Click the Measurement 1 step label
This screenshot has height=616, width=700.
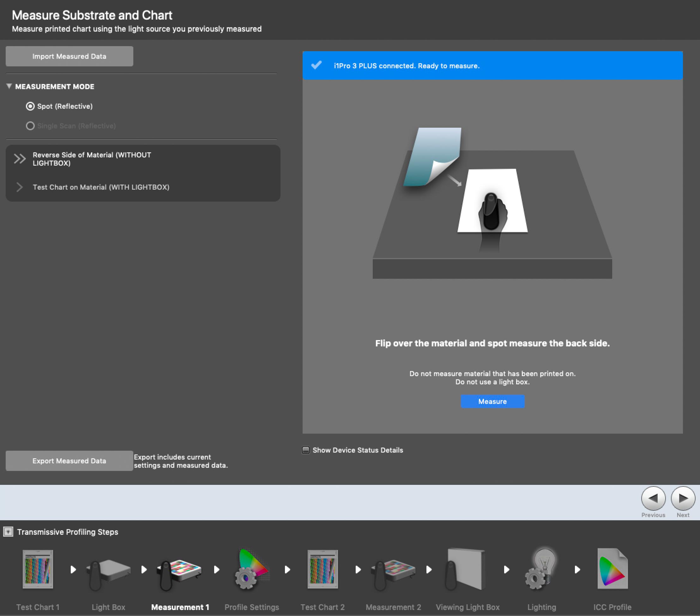(180, 607)
